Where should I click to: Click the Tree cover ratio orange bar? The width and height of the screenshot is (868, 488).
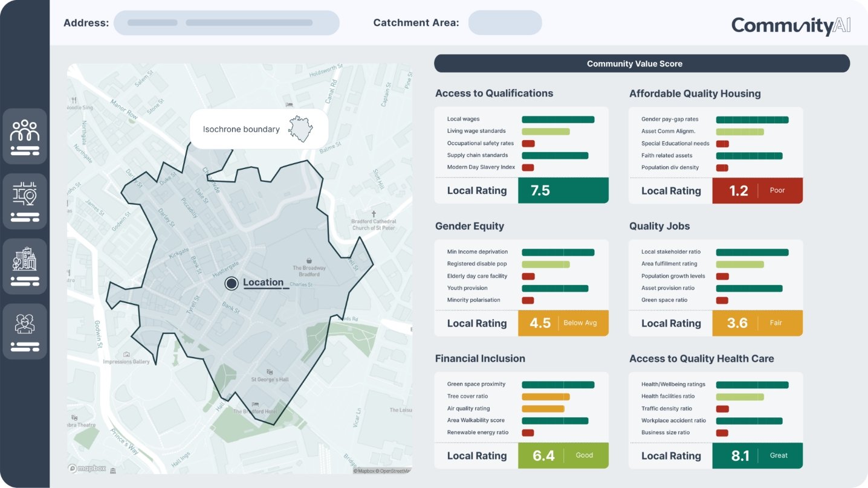pos(545,397)
